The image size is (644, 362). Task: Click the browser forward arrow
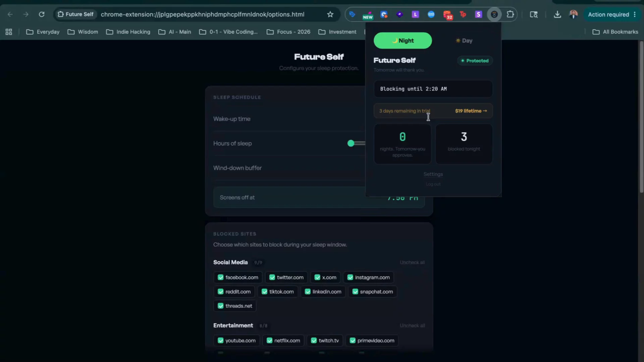(26, 14)
